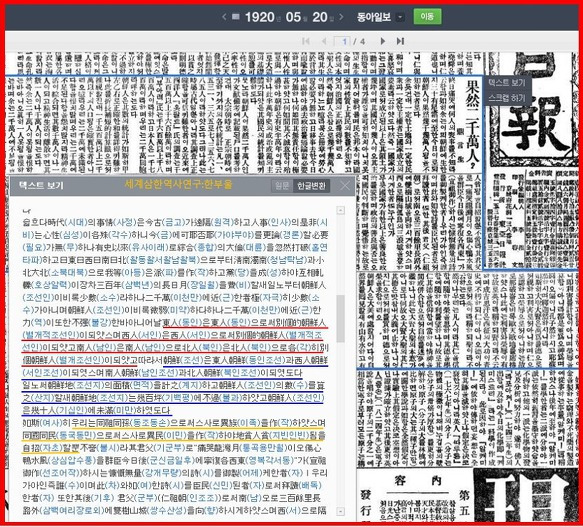
Task: Click the text panel scroll-up arrow
Action: point(340,211)
